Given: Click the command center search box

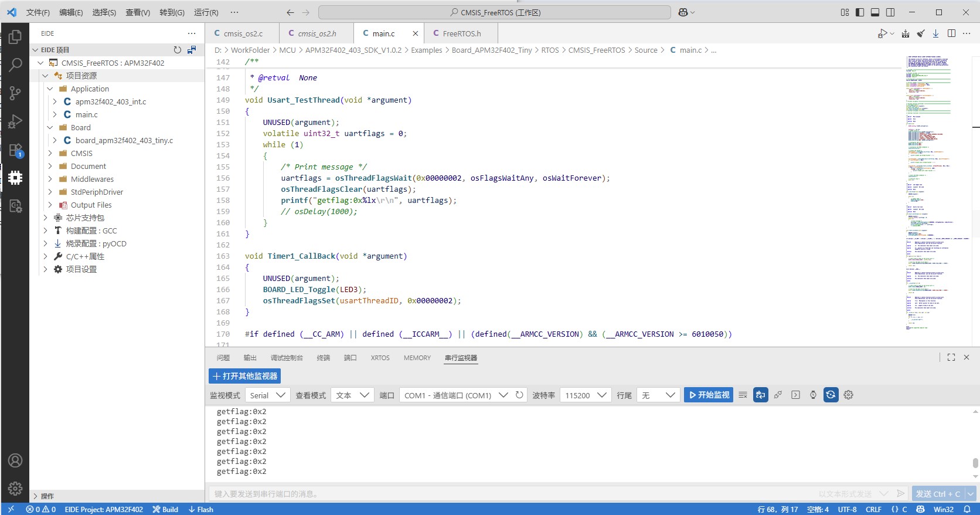Looking at the screenshot, I should pyautogui.click(x=495, y=12).
